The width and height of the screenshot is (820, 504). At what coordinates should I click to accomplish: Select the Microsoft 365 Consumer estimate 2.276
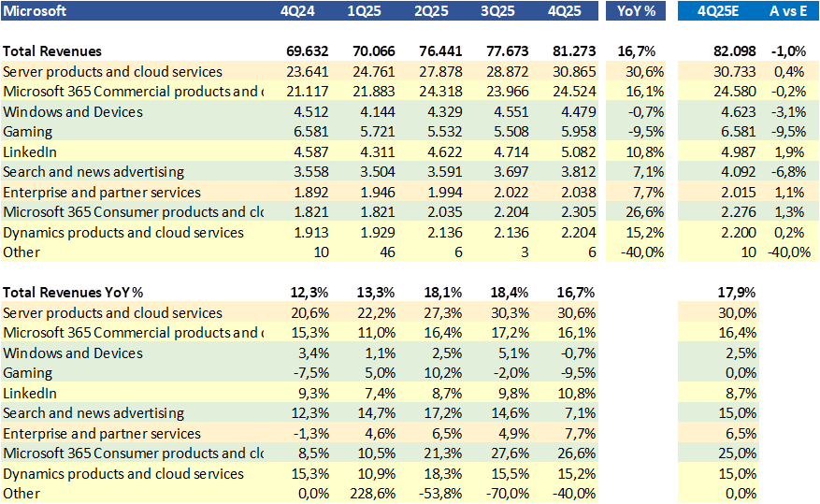(x=739, y=212)
